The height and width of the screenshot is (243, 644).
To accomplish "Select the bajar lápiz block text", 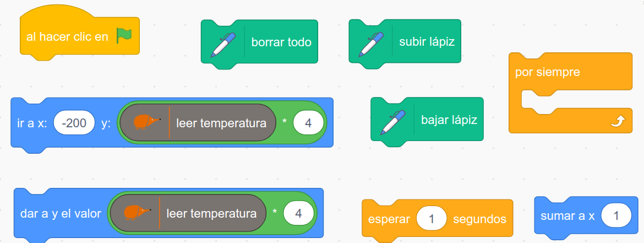I will pos(449,120).
